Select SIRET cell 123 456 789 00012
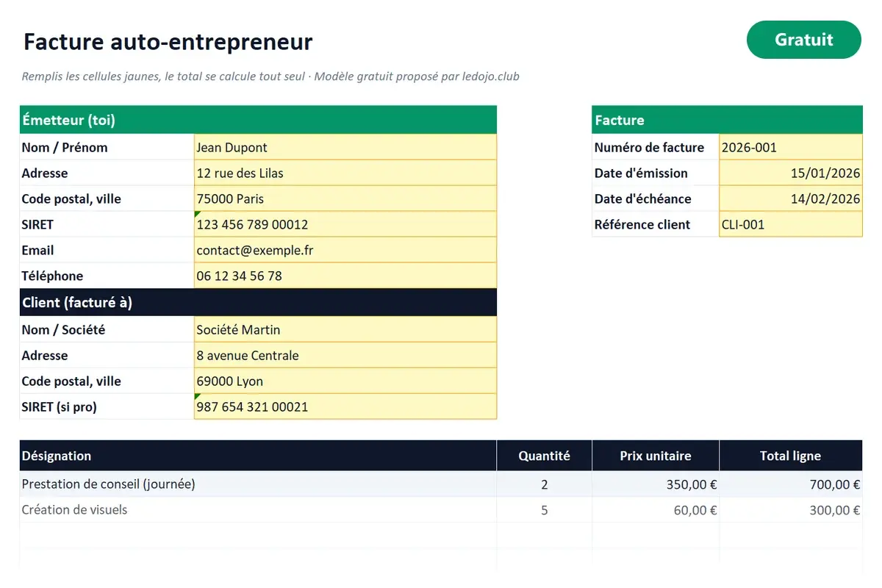 [x=345, y=224]
